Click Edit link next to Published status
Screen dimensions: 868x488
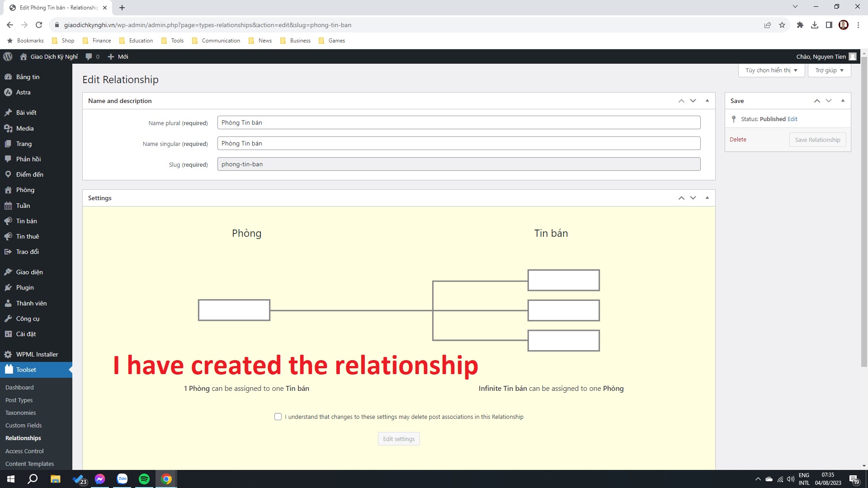[x=793, y=119]
